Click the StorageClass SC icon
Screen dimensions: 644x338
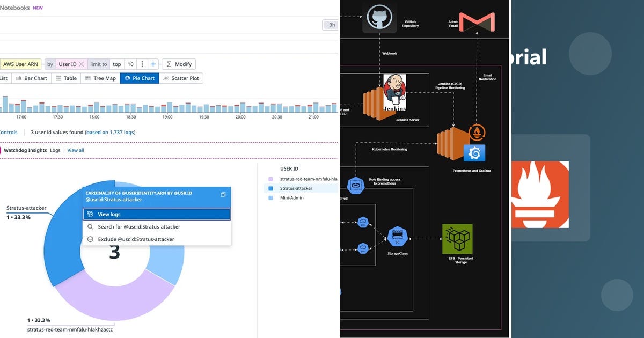[x=397, y=236]
